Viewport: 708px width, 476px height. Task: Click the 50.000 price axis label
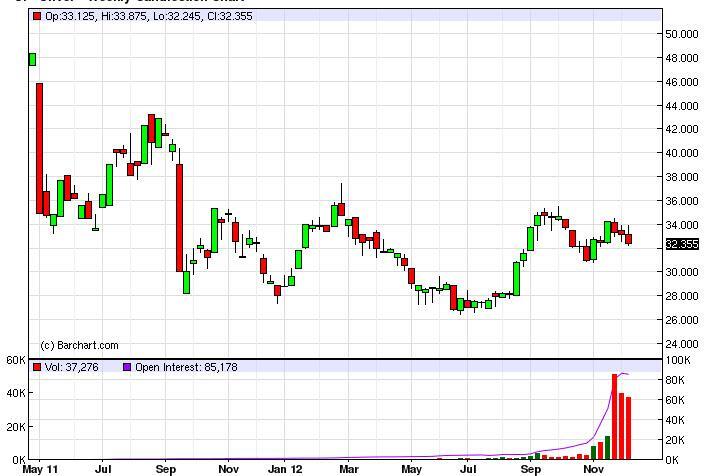(x=681, y=34)
